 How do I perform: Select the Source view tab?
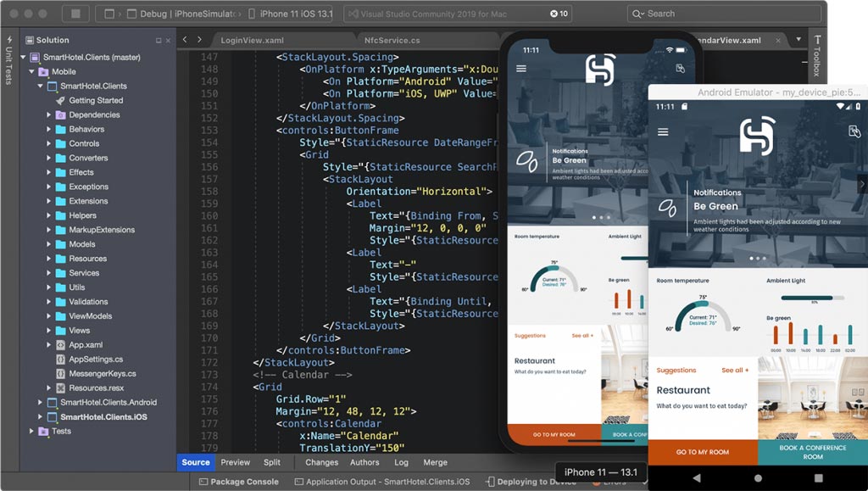coord(196,462)
